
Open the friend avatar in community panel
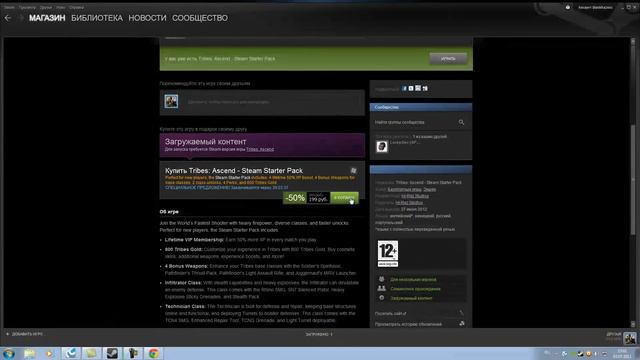pyautogui.click(x=382, y=146)
